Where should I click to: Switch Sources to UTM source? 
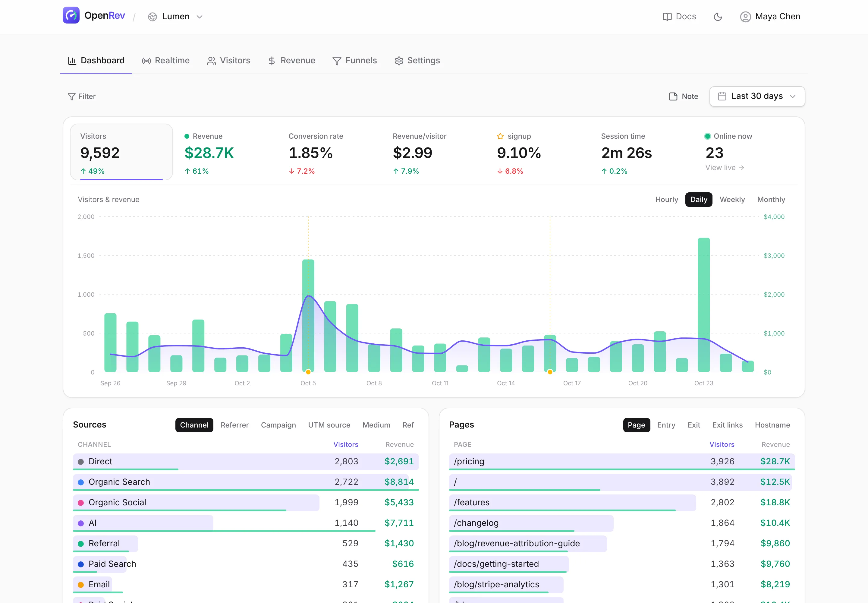329,425
